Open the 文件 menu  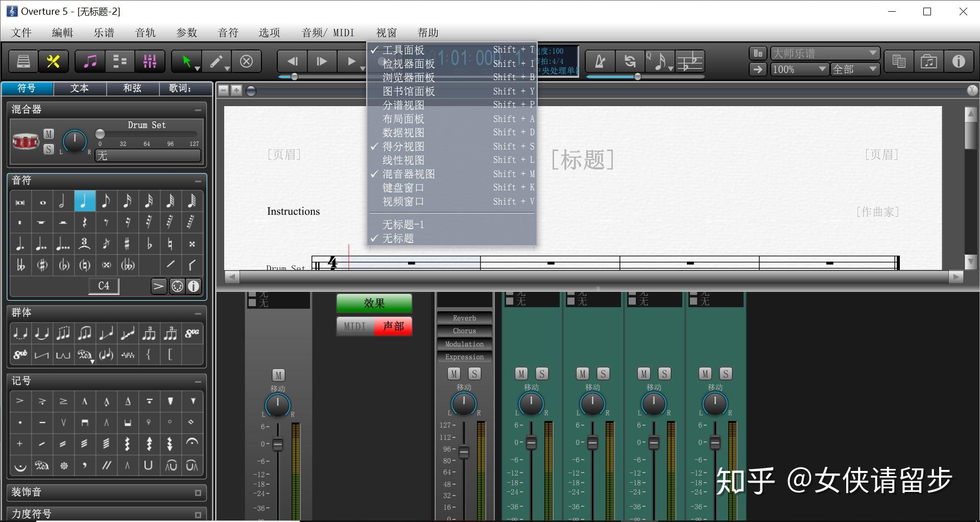click(x=21, y=33)
